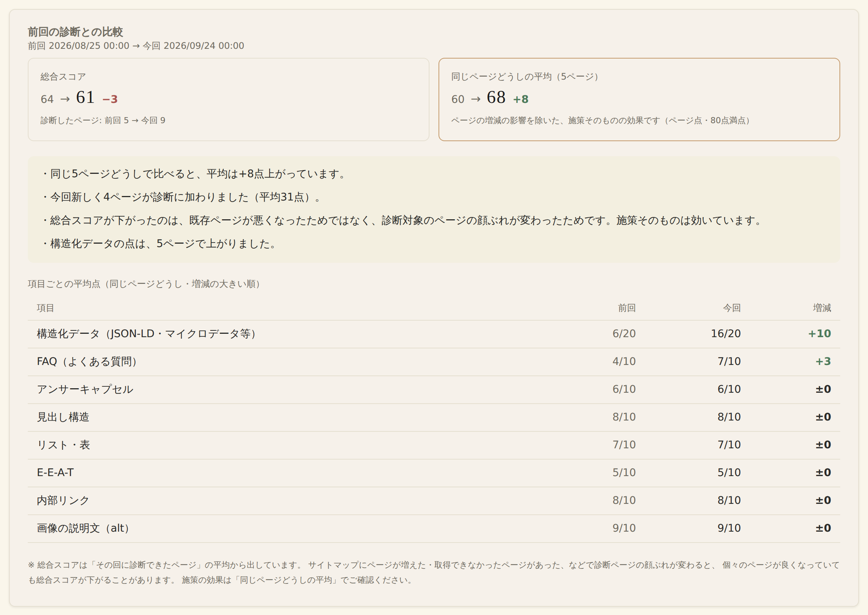Click the リスト・表 row label
The width and height of the screenshot is (868, 615).
pos(63,445)
